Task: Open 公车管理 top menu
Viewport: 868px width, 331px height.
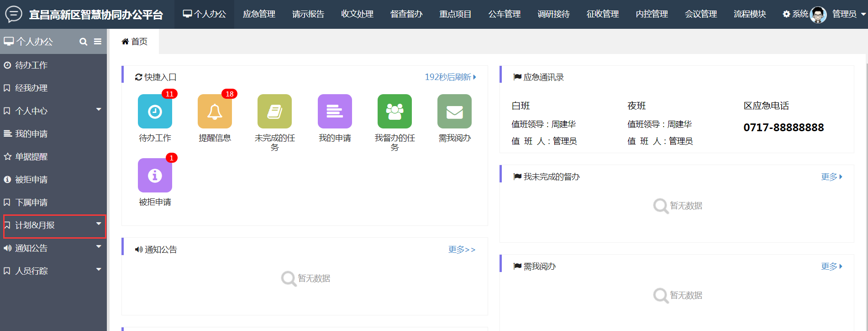Action: (x=505, y=14)
